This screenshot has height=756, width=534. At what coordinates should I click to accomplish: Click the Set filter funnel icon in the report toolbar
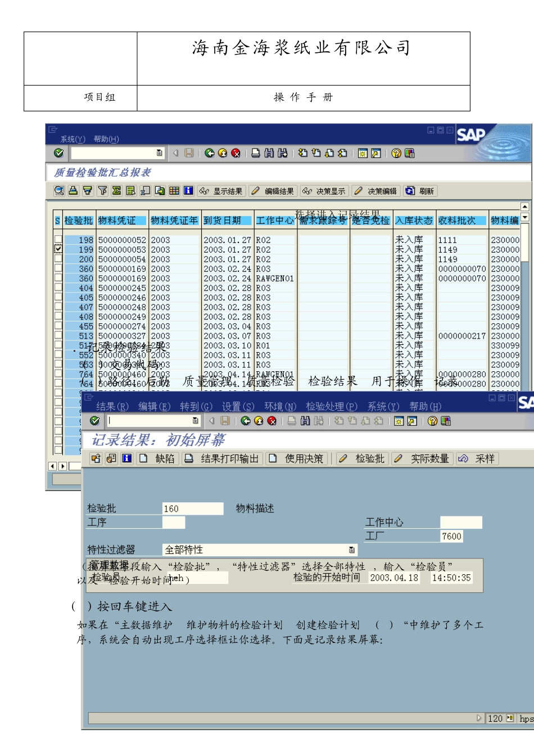pos(102,191)
